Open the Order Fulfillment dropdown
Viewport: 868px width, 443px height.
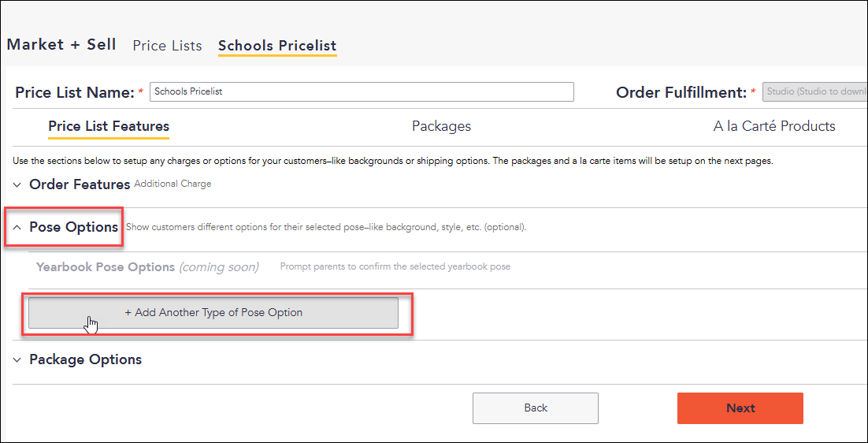pos(815,92)
